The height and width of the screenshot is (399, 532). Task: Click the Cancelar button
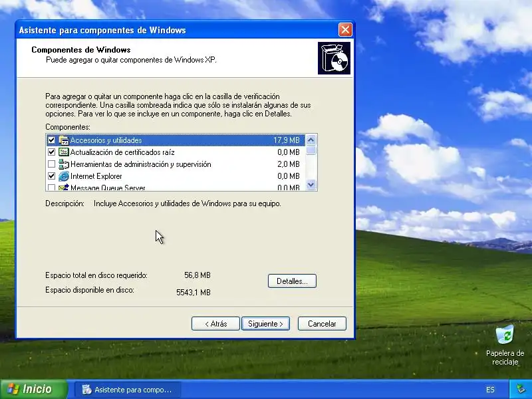click(322, 324)
